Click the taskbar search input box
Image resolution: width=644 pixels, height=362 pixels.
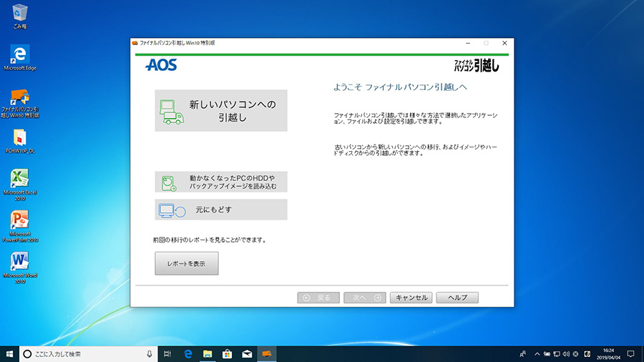pyautogui.click(x=86, y=353)
